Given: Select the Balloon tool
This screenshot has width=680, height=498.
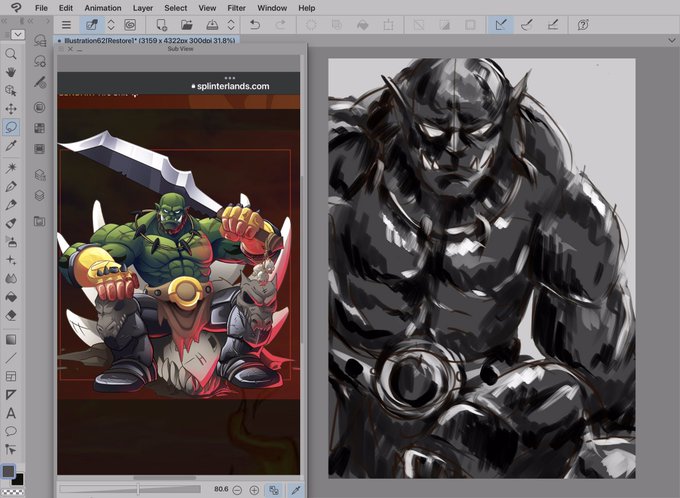Looking at the screenshot, I should 11,431.
